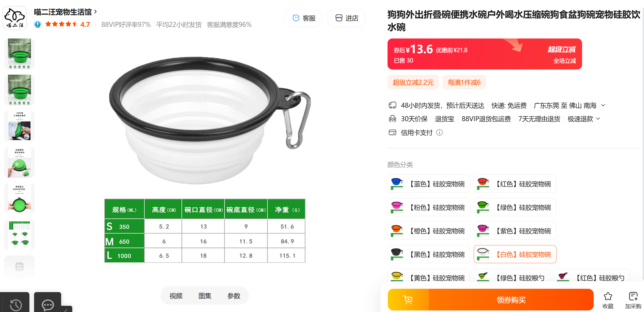This screenshot has height=312, width=644.
Task: Expand the 极速退款 service guarantees chevron
Action: tap(598, 119)
